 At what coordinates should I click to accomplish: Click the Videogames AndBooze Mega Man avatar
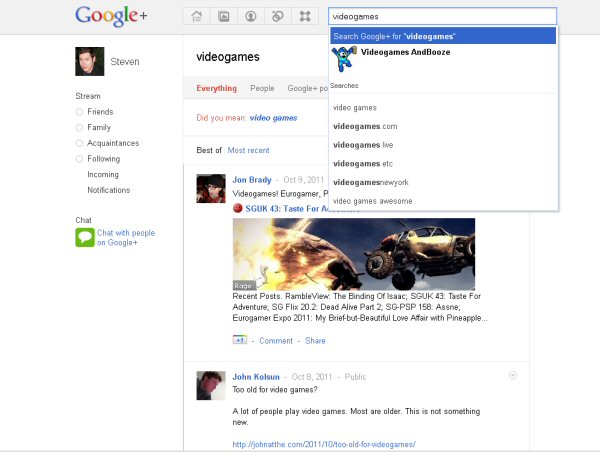point(344,59)
